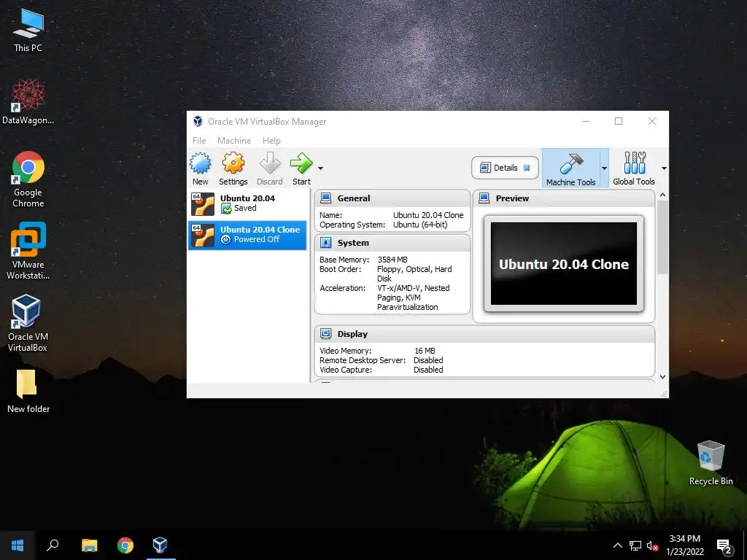Create a new VM with New icon

coord(200,168)
